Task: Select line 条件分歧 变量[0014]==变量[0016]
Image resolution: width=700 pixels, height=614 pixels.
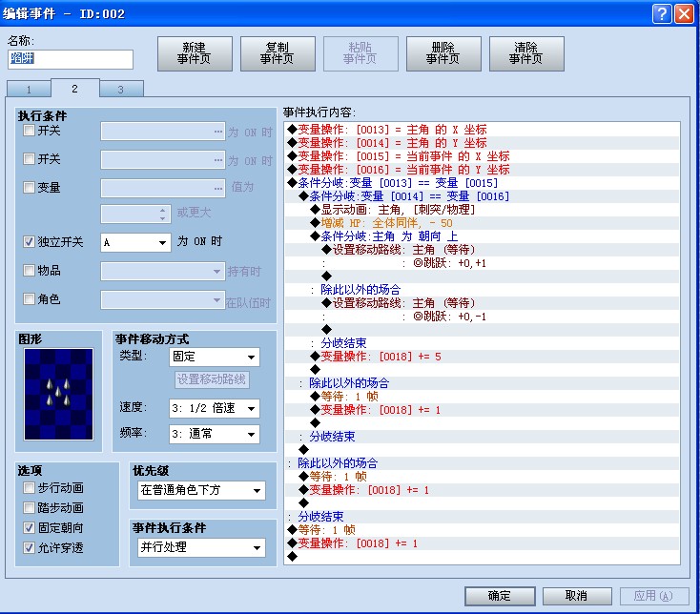Action: [482, 196]
